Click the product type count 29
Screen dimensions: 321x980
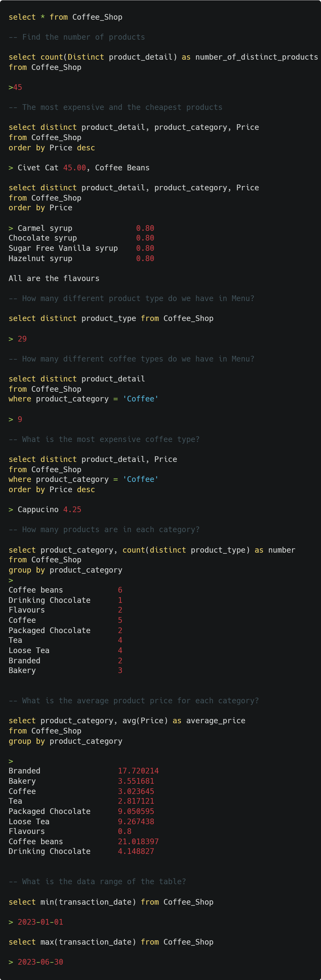tap(22, 339)
